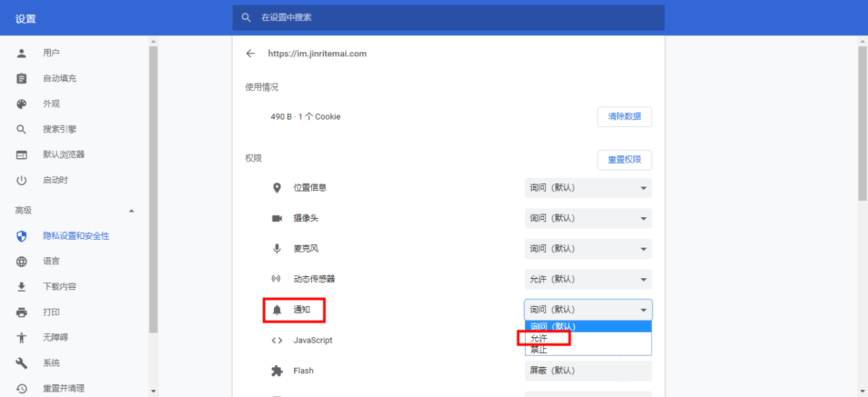Click the shield icon for 隐私设置和安全性
The width and height of the screenshot is (868, 397).
[21, 235]
